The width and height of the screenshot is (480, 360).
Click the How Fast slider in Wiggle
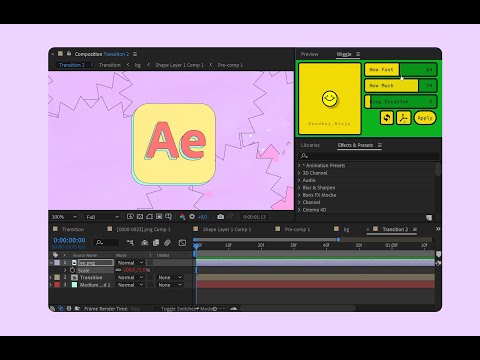click(401, 70)
